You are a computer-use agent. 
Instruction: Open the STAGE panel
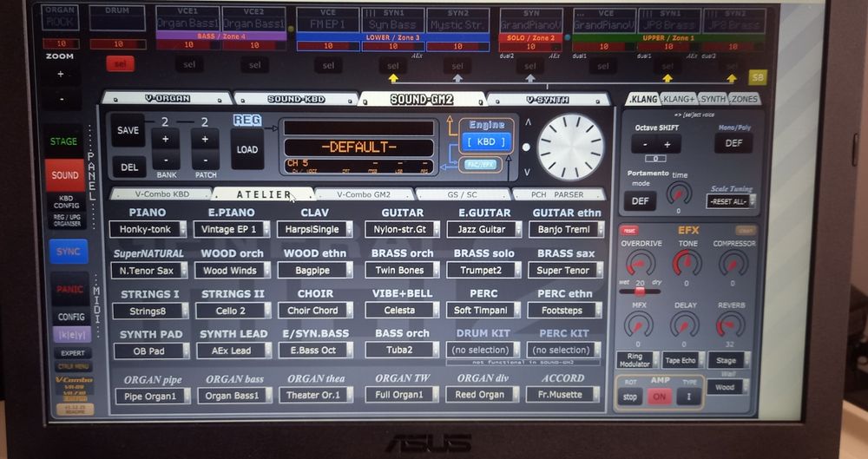(64, 141)
